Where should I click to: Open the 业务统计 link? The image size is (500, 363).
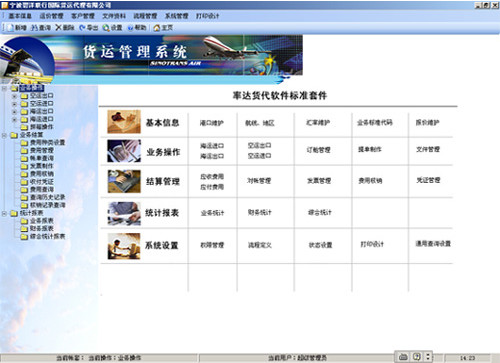pyautogui.click(x=212, y=213)
